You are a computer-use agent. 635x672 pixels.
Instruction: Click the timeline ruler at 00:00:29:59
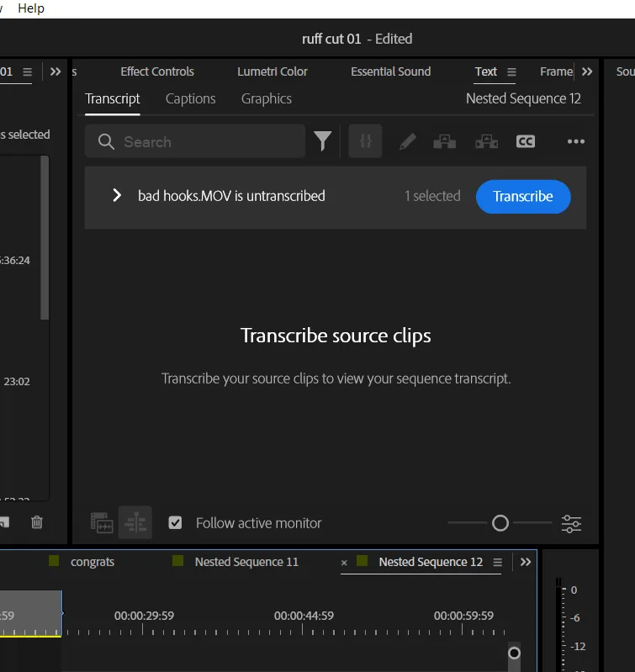tap(144, 616)
